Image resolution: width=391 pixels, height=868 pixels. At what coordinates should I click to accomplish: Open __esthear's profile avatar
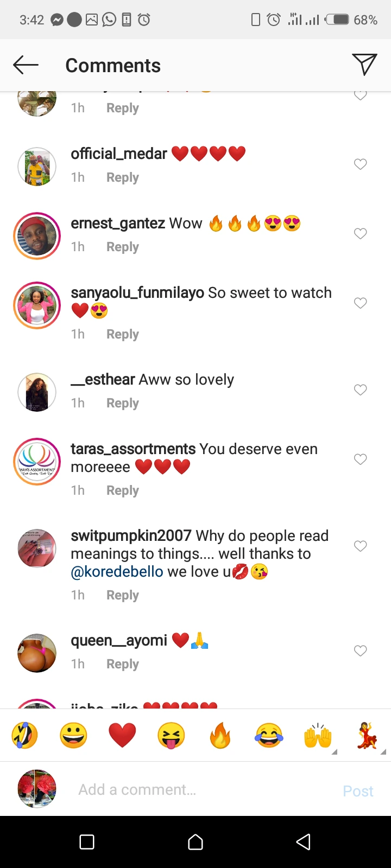[37, 392]
